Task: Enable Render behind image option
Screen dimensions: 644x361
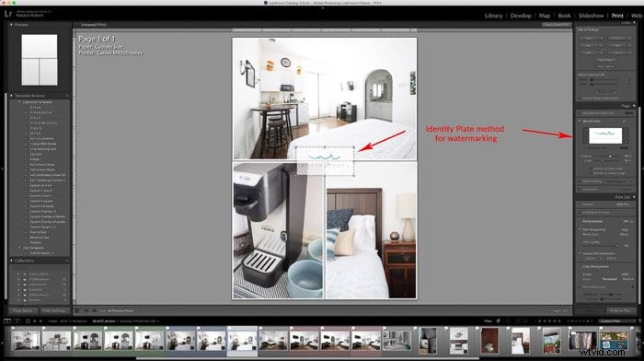Action: 591,169
